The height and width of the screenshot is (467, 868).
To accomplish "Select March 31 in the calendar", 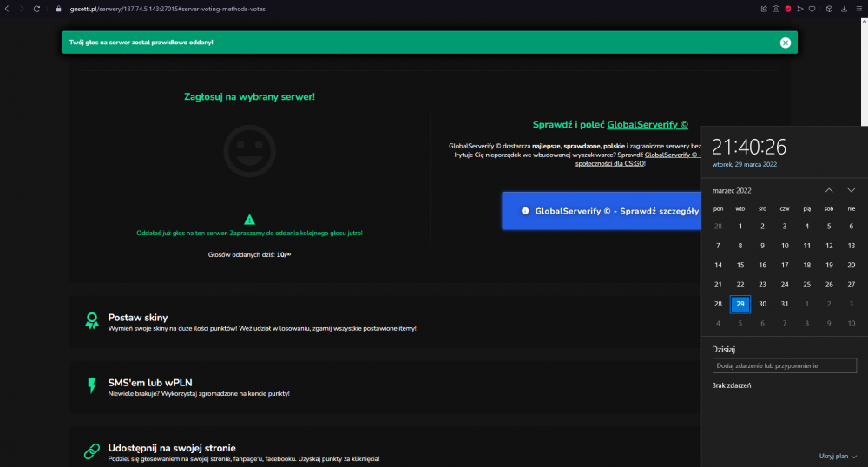I will tap(785, 304).
